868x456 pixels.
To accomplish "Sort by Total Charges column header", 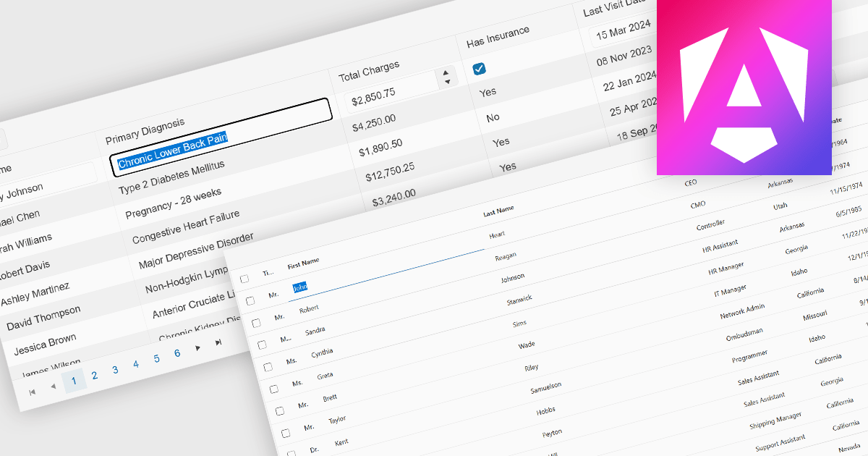I will pyautogui.click(x=369, y=71).
